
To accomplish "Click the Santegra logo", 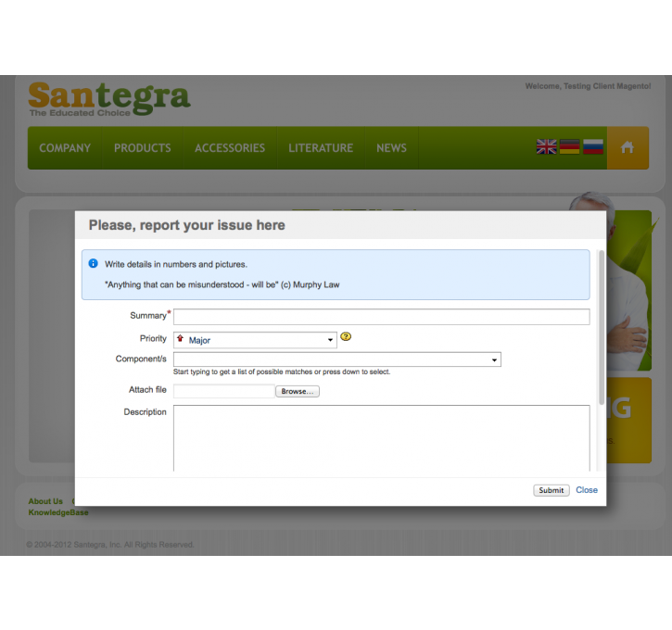I will pos(108,98).
